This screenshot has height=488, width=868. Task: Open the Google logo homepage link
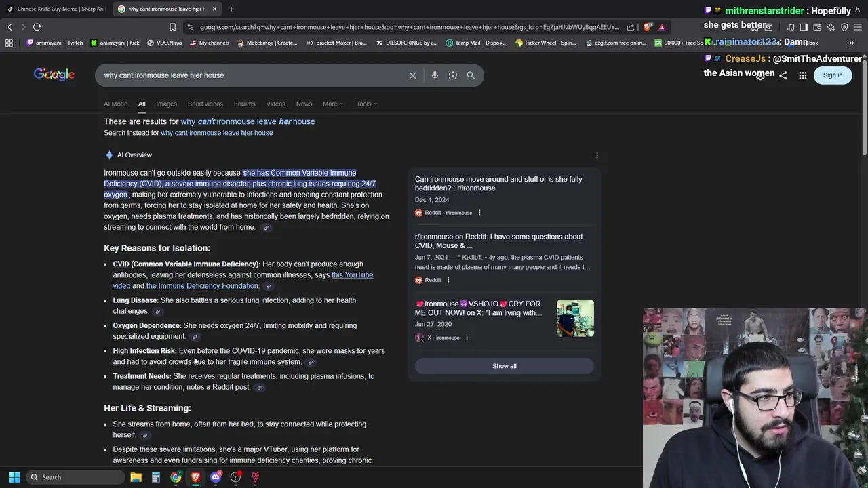tap(54, 75)
